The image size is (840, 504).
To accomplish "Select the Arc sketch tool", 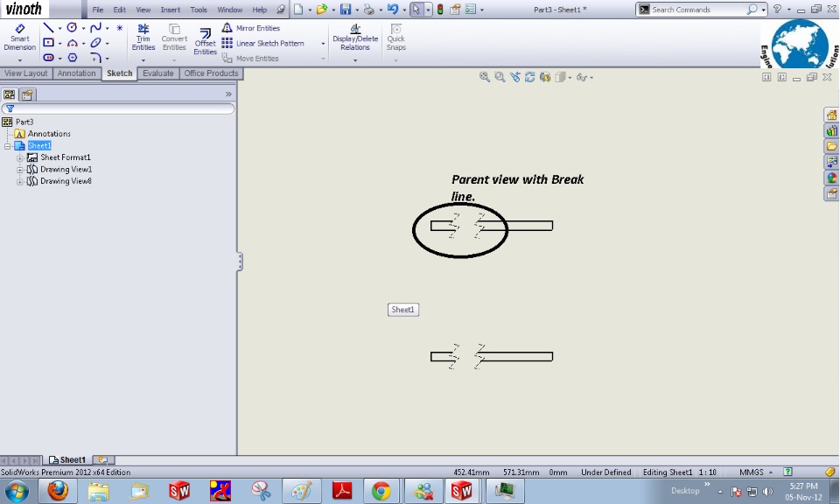I will (x=73, y=43).
